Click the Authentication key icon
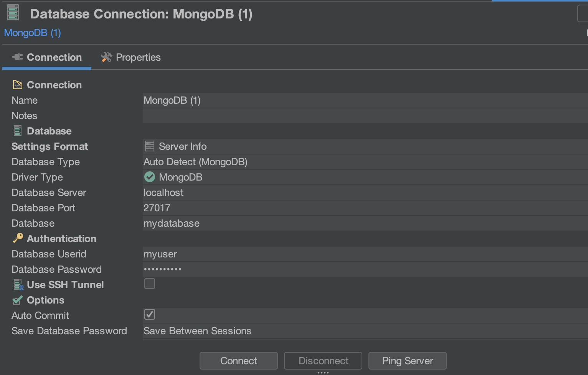588x375 pixels. pyautogui.click(x=18, y=239)
